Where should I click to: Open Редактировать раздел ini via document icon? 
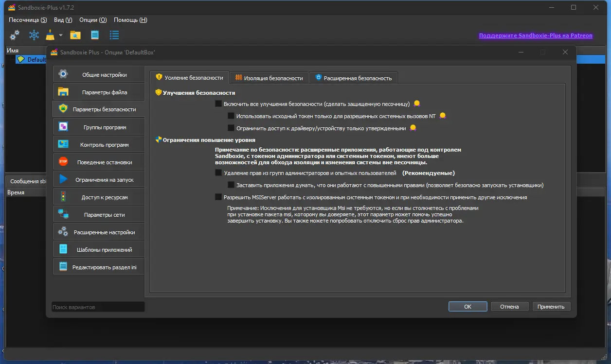63,267
